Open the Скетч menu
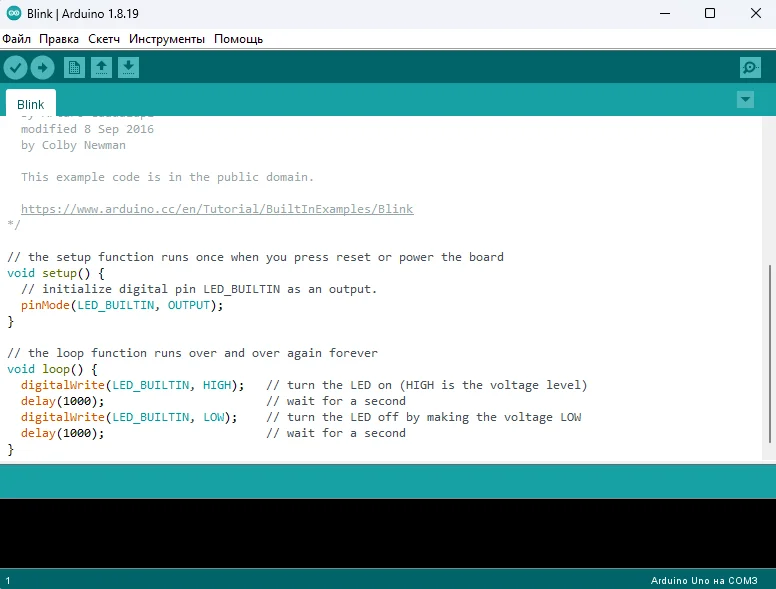The width and height of the screenshot is (776, 589). click(104, 39)
